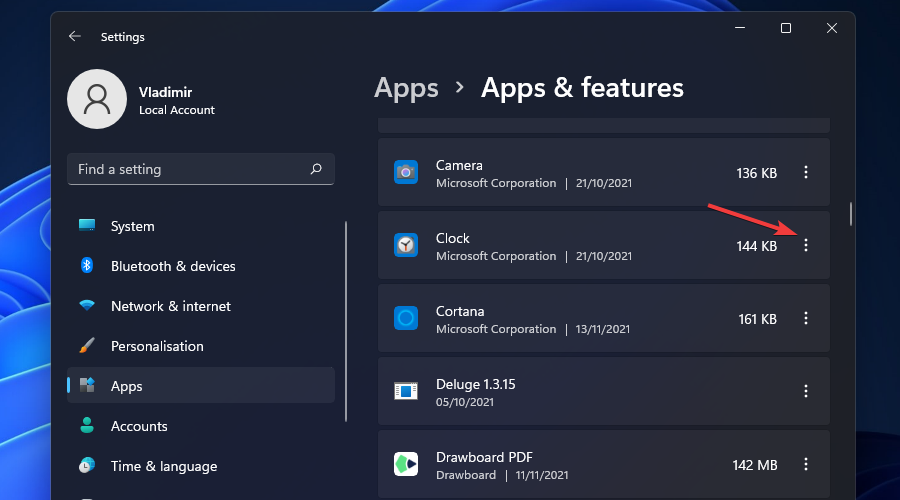Maximize the Settings window
This screenshot has width=900, height=500.
tap(786, 28)
